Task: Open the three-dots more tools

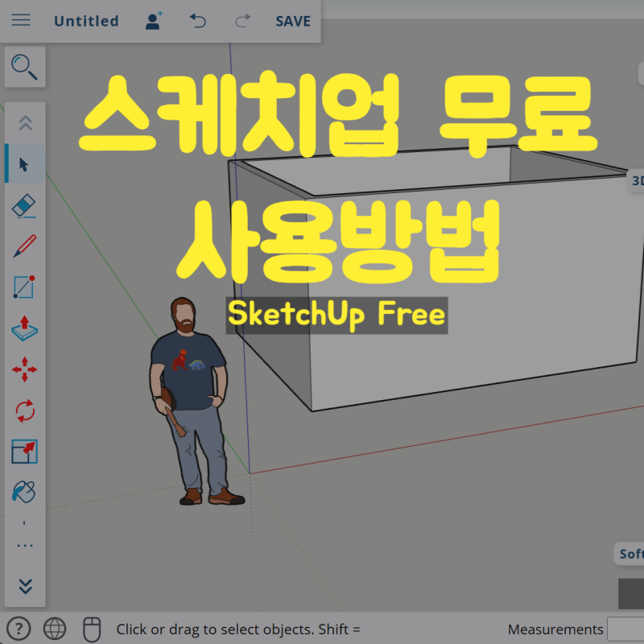Action: (25, 546)
